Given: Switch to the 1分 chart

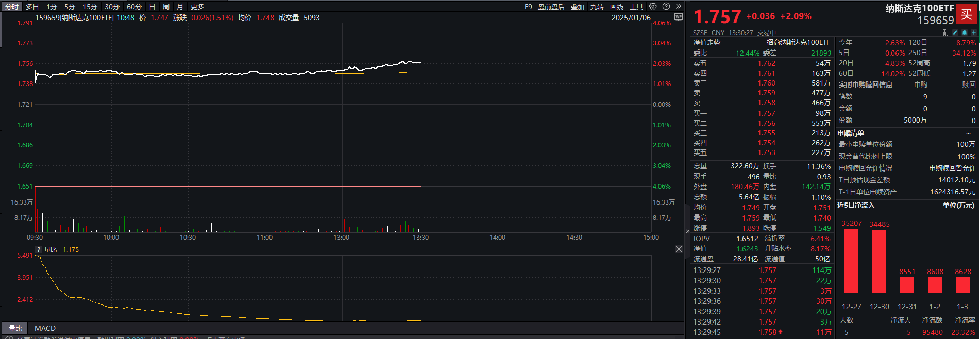Looking at the screenshot, I should coord(52,7).
